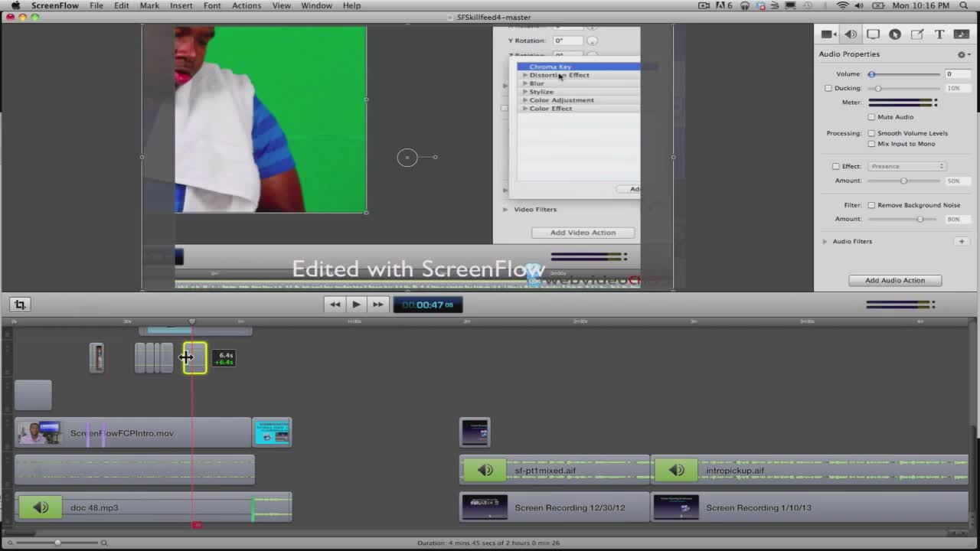Open the Window menu

pyautogui.click(x=316, y=5)
